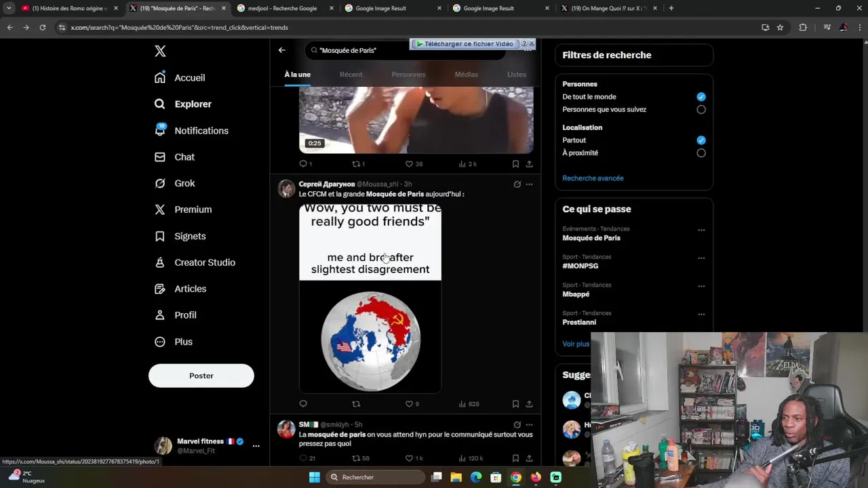
Task: Bookmark this page with the star icon
Action: [780, 27]
